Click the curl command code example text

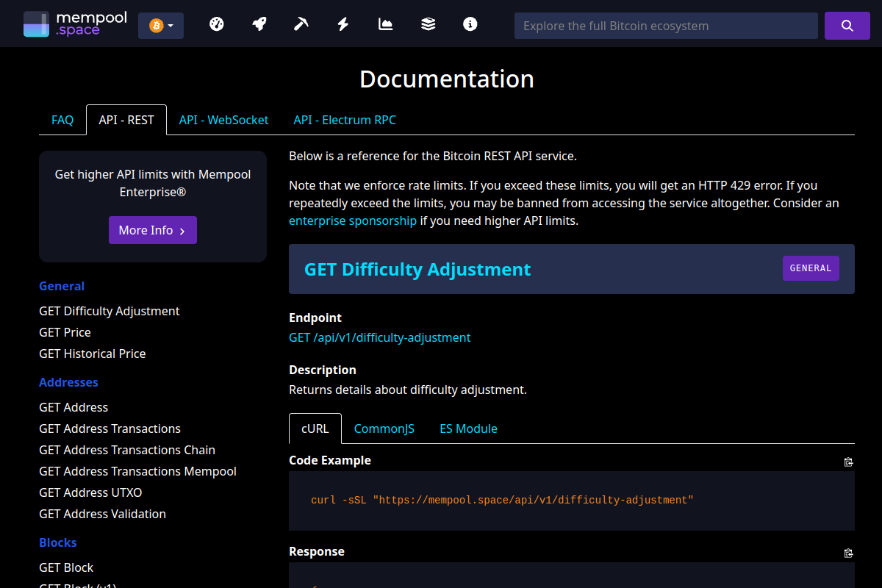502,501
